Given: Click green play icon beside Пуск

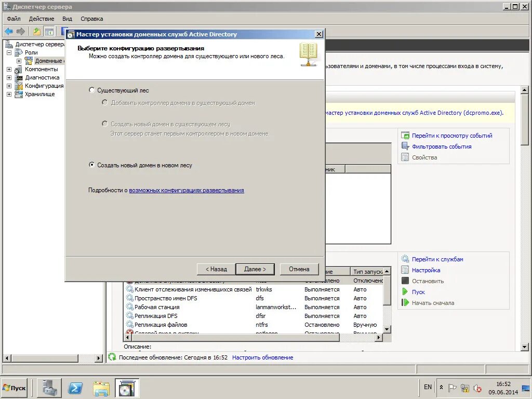Looking at the screenshot, I should click(x=405, y=292).
